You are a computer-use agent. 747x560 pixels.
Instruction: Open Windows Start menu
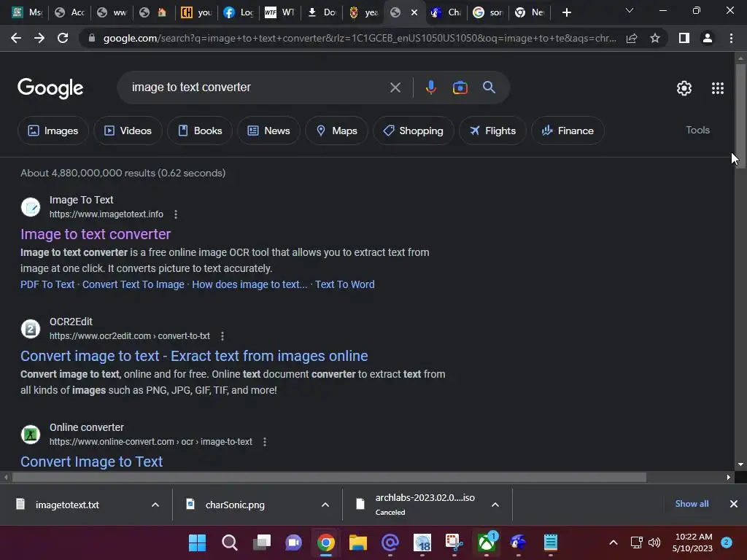(197, 542)
